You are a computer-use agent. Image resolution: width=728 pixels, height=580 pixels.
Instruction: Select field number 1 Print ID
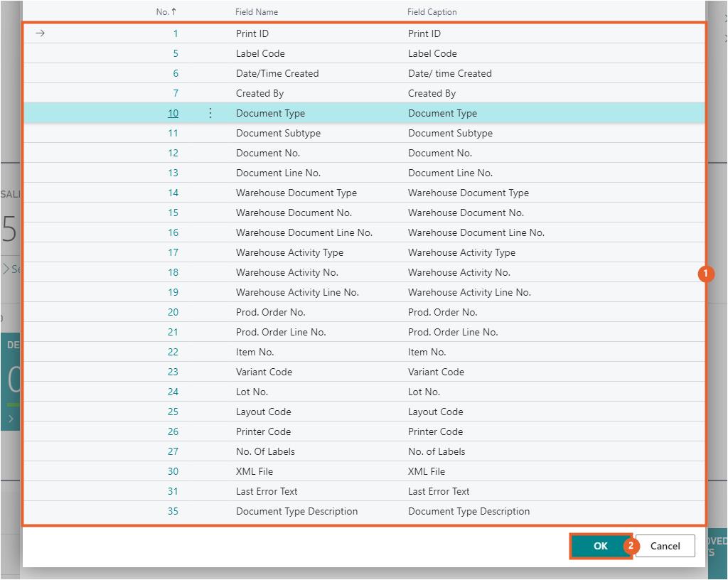point(175,33)
